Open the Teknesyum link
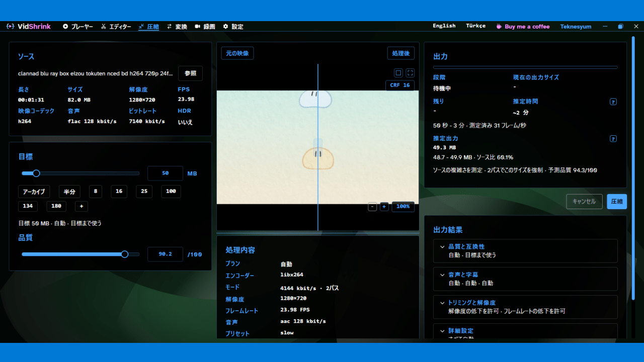This screenshot has height=362, width=644. tap(576, 27)
